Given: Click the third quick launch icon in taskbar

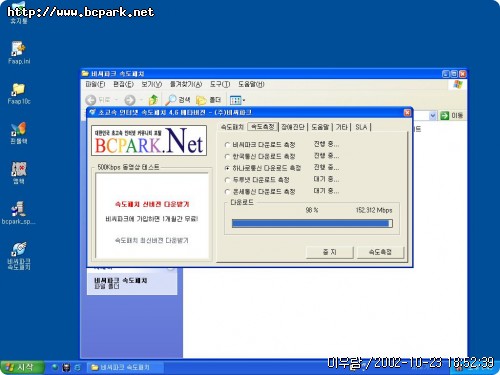Looking at the screenshot, I should click(78, 367).
